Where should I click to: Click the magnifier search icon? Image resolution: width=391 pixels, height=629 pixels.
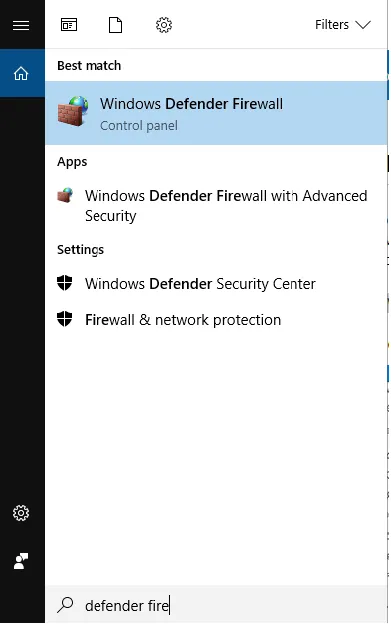(65, 605)
